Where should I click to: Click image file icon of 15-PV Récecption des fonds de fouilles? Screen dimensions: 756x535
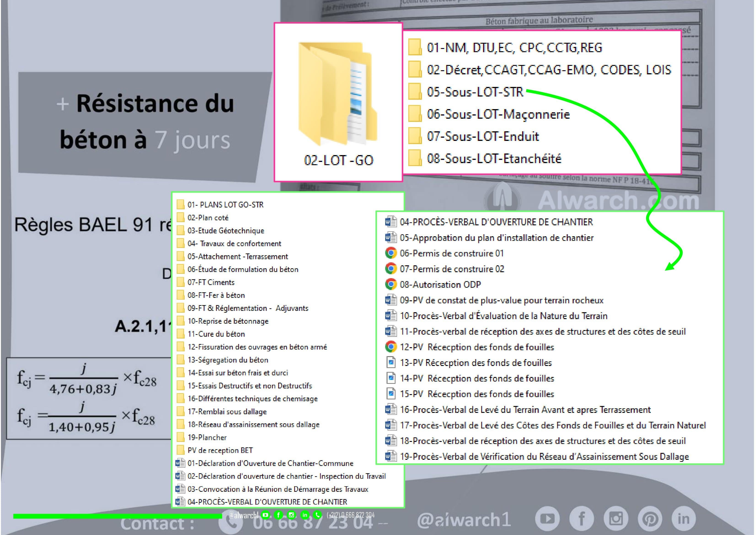[391, 394]
